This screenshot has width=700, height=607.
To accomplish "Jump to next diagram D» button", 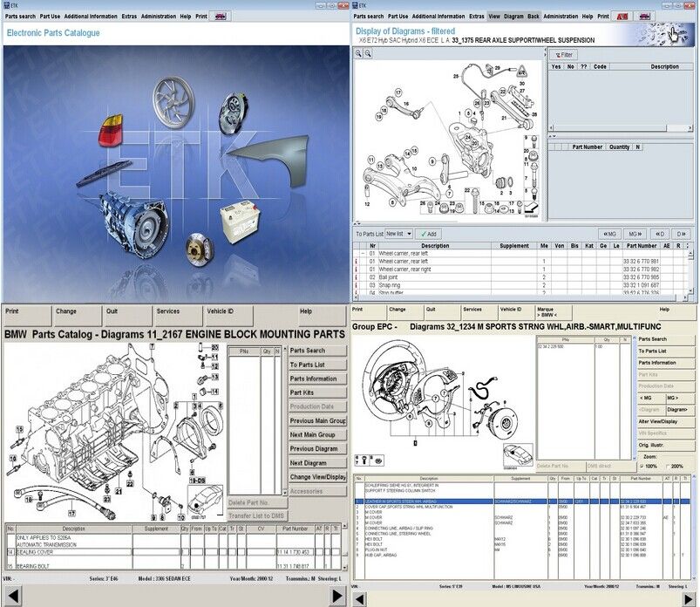I will [x=683, y=234].
